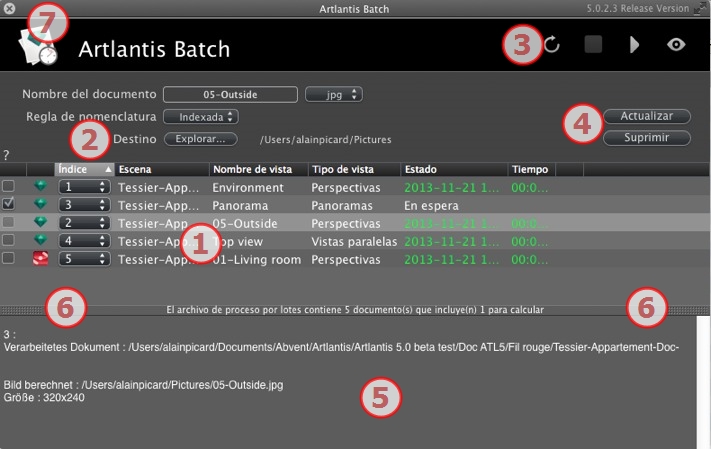Change index stepper value 4
Image resolution: width=711 pixels, height=449 pixels.
(x=84, y=241)
